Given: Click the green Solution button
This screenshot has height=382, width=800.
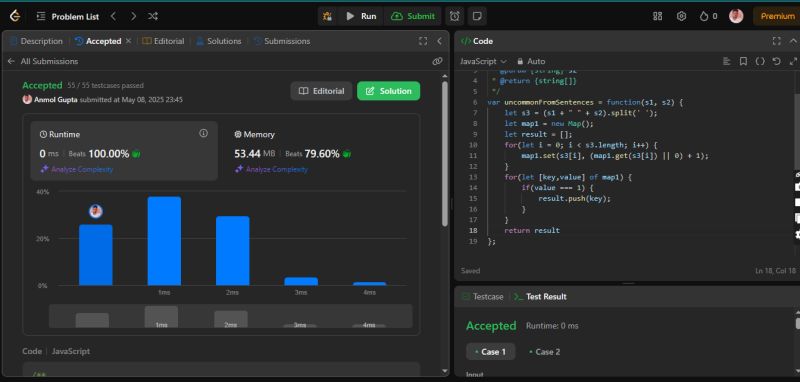Looking at the screenshot, I should point(389,91).
